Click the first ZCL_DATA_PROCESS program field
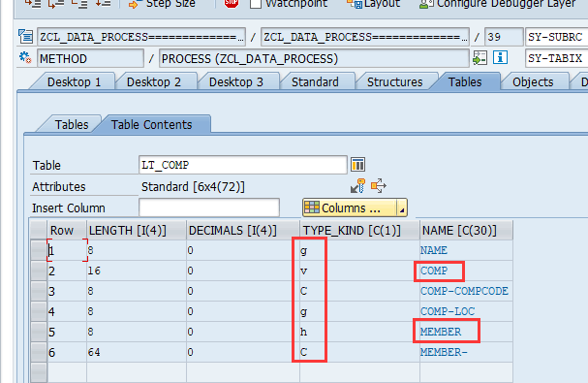The width and height of the screenshot is (588, 383). click(141, 37)
